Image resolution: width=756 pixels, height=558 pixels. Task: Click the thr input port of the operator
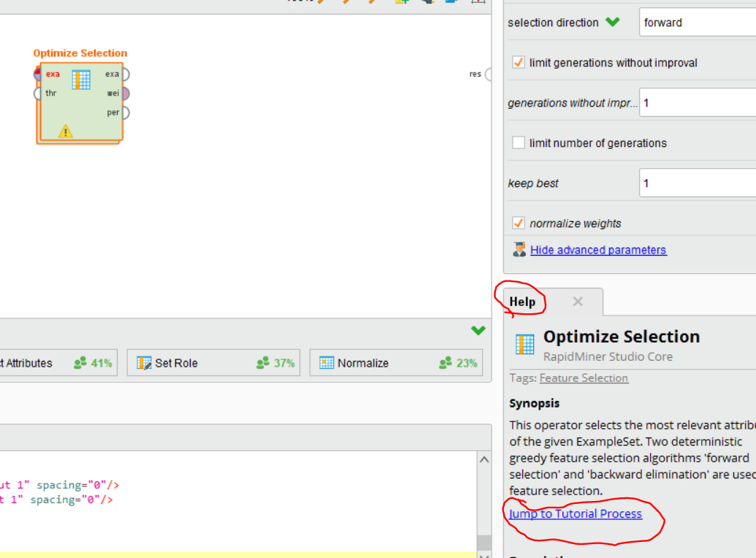37,93
